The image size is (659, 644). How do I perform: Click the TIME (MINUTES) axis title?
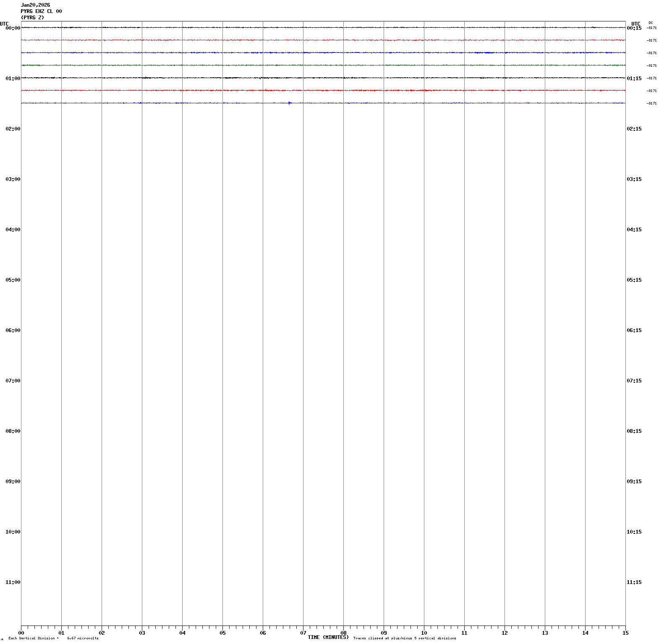pos(328,637)
